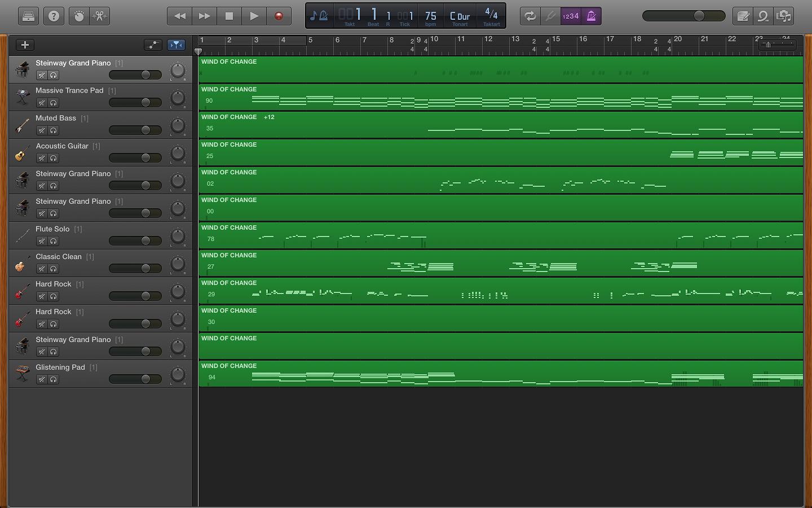Adjust the master volume slider

[684, 16]
